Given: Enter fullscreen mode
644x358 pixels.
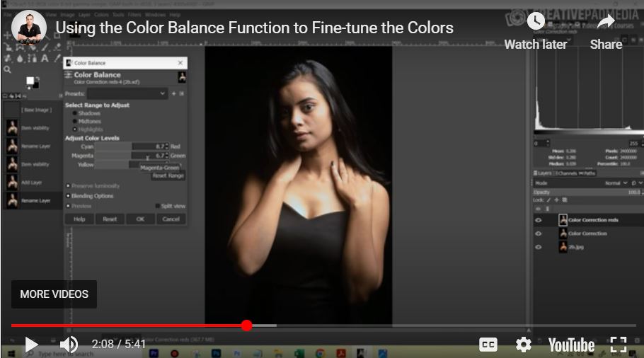Looking at the screenshot, I should (x=618, y=345).
